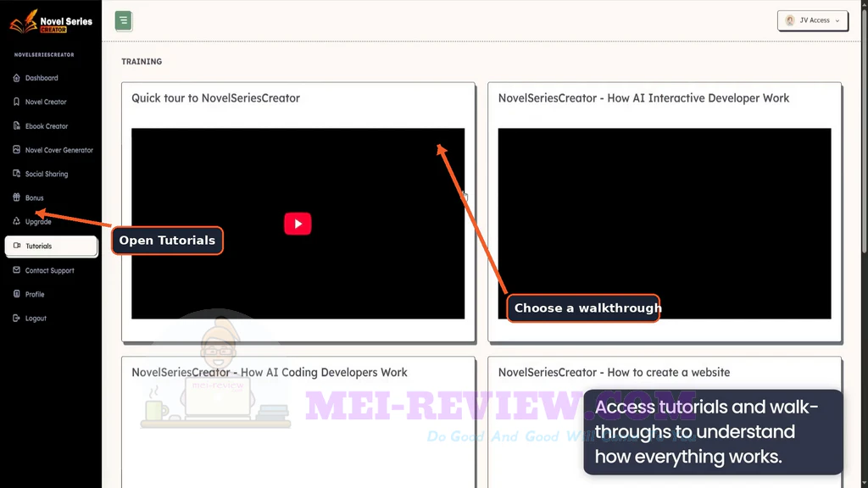Viewport: 868px width, 488px height.
Task: Click the Novel Cover Generator image icon
Action: (x=17, y=149)
